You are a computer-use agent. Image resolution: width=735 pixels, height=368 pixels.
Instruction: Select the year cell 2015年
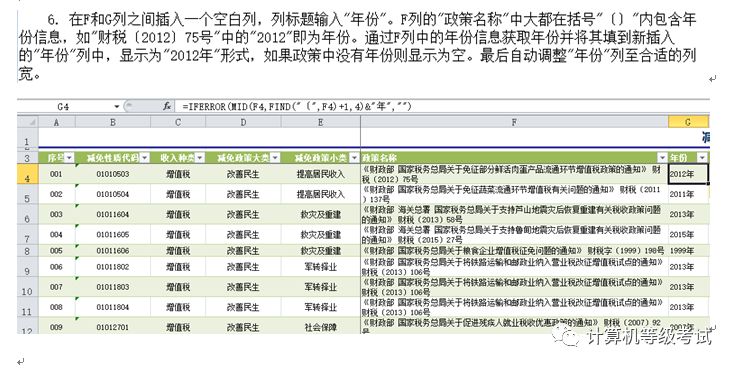(688, 234)
